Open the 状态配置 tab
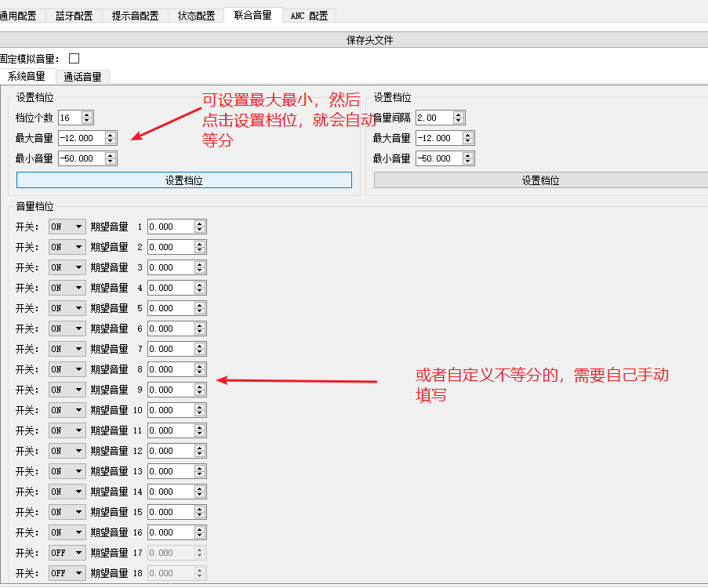This screenshot has height=588, width=708. [x=194, y=15]
